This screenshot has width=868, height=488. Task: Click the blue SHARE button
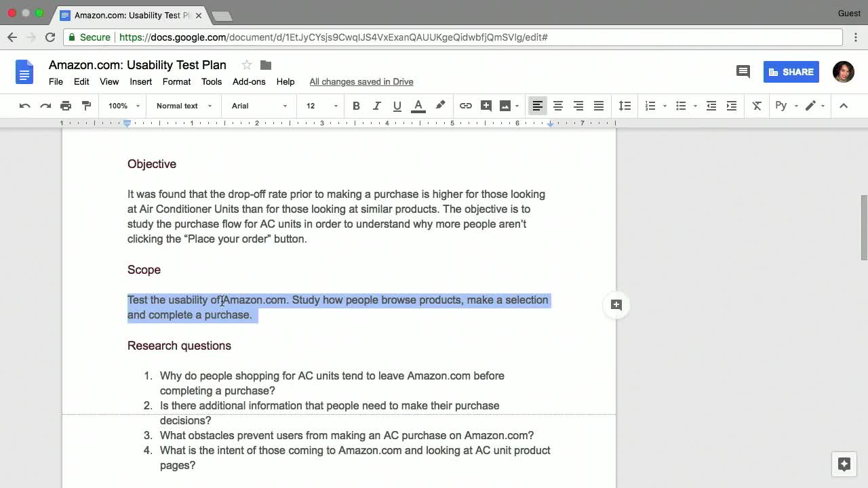coord(791,72)
